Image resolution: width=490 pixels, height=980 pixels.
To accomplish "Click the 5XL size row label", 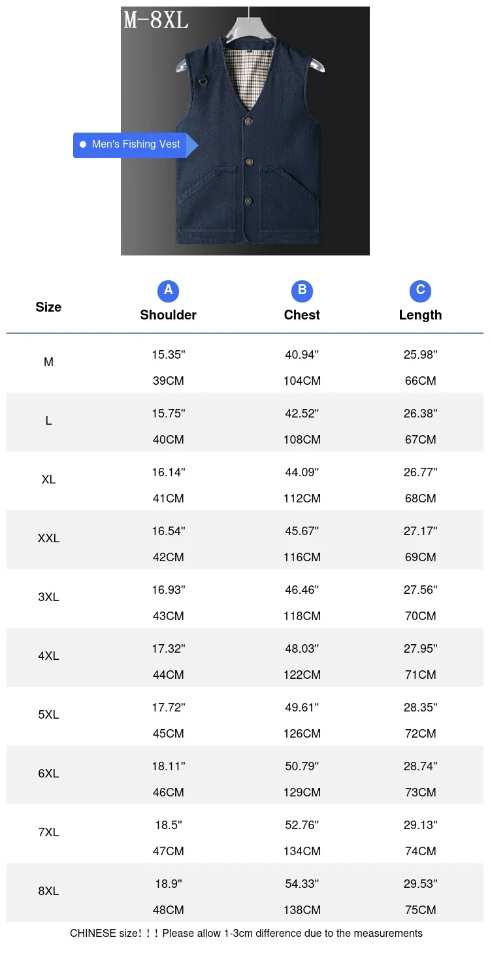I will (x=48, y=715).
